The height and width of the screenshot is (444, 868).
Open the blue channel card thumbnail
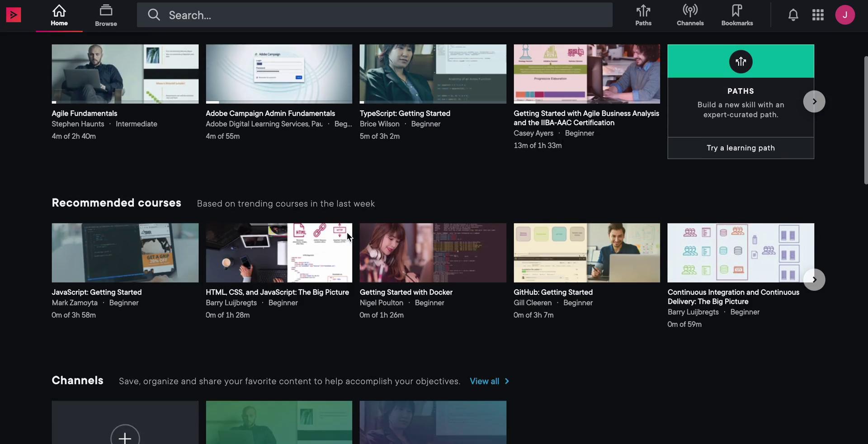(433, 422)
